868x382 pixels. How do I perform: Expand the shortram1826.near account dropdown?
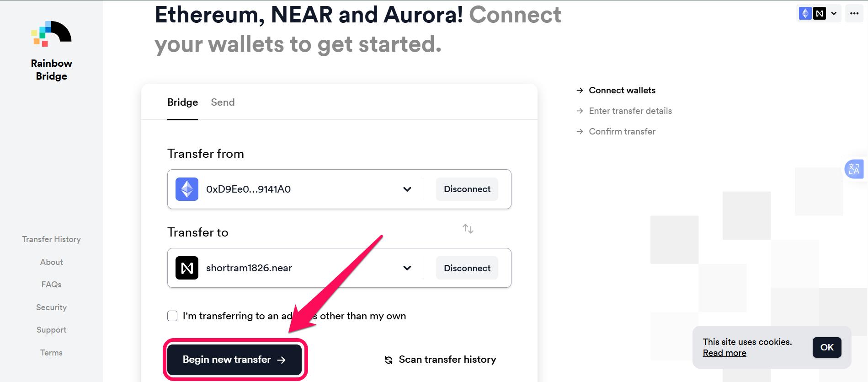point(407,268)
